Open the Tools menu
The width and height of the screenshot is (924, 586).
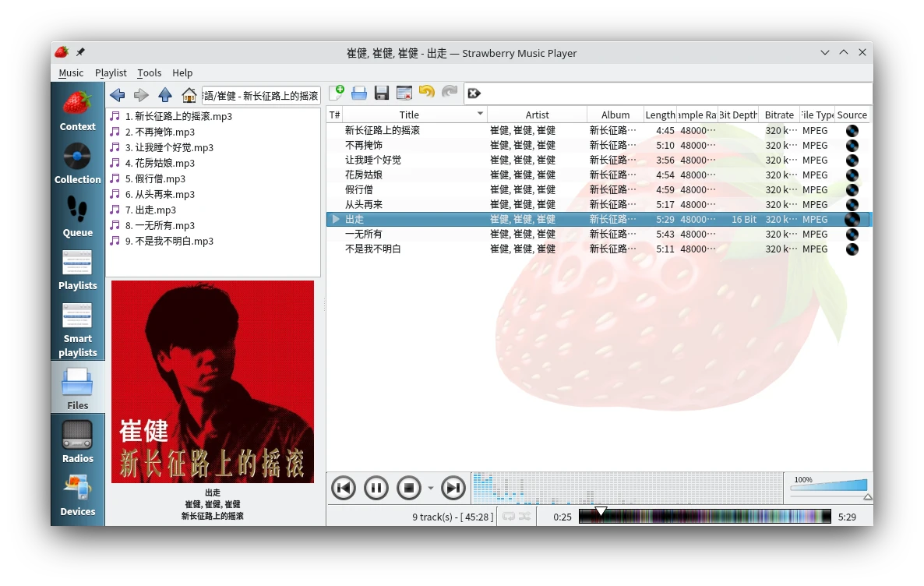[149, 72]
